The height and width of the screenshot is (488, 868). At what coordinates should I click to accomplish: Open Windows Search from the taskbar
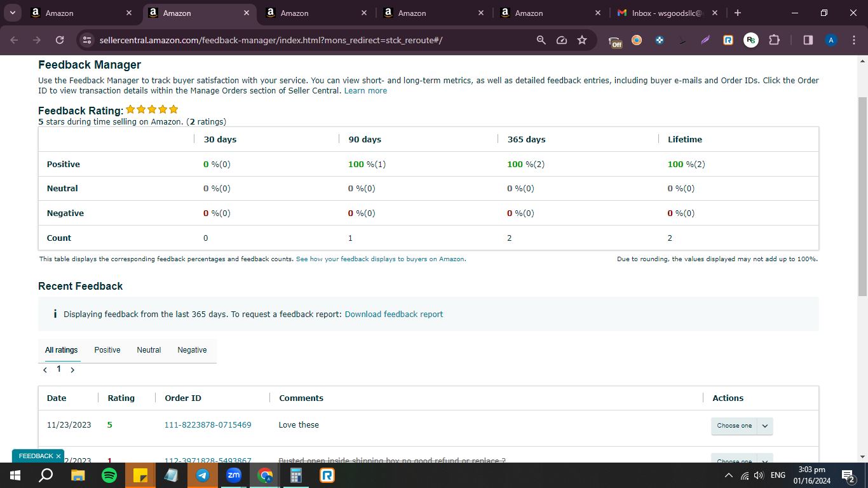pos(46,475)
